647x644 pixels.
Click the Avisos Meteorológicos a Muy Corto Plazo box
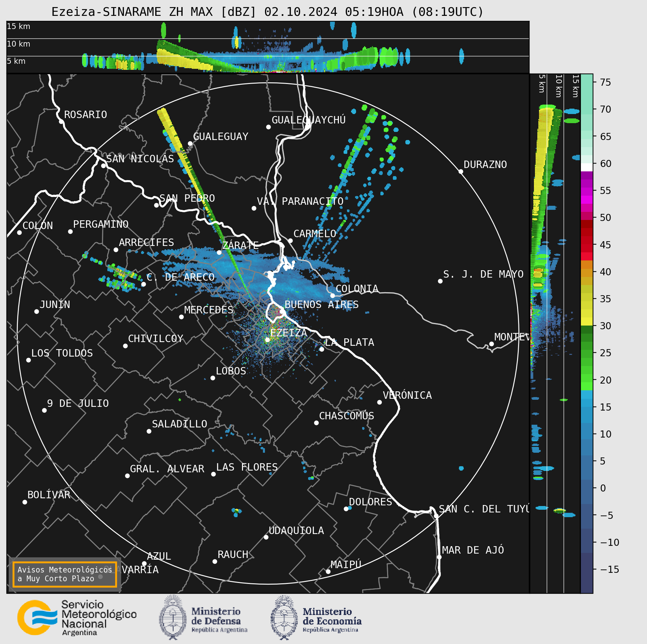64,574
